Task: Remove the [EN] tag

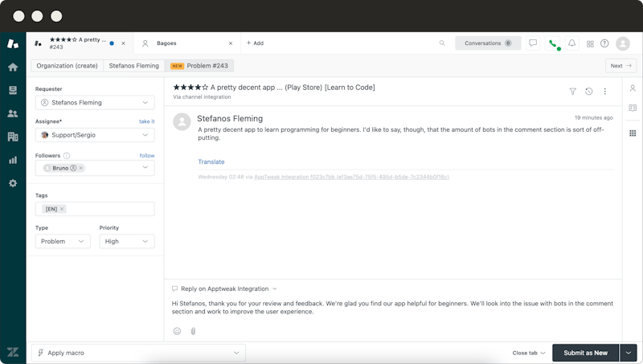Action: [x=62, y=209]
